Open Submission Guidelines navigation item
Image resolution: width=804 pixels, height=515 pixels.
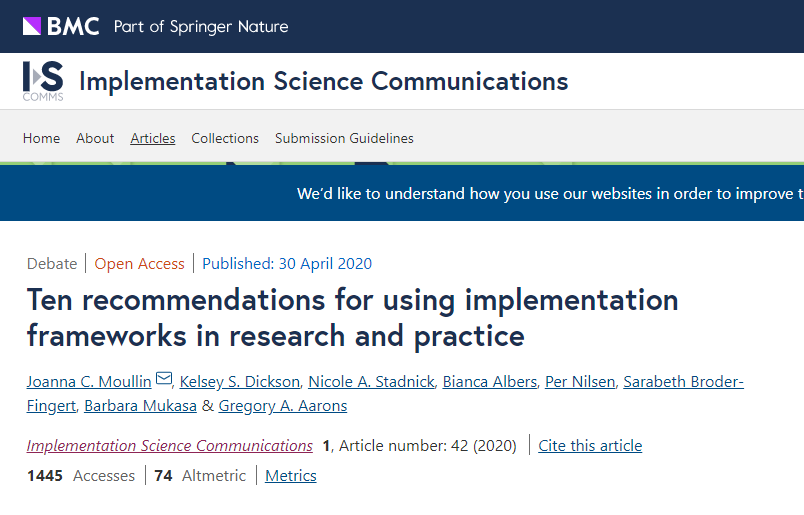click(344, 138)
